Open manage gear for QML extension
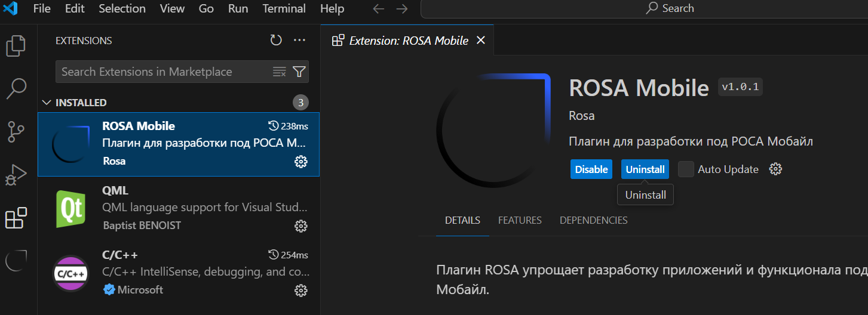This screenshot has height=315, width=868. pyautogui.click(x=301, y=226)
